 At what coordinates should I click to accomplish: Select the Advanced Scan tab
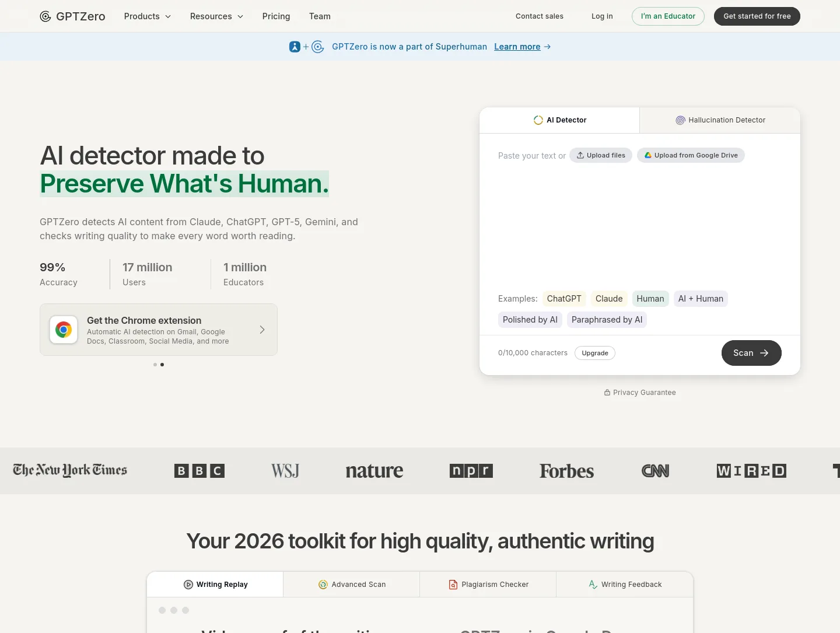tap(352, 585)
